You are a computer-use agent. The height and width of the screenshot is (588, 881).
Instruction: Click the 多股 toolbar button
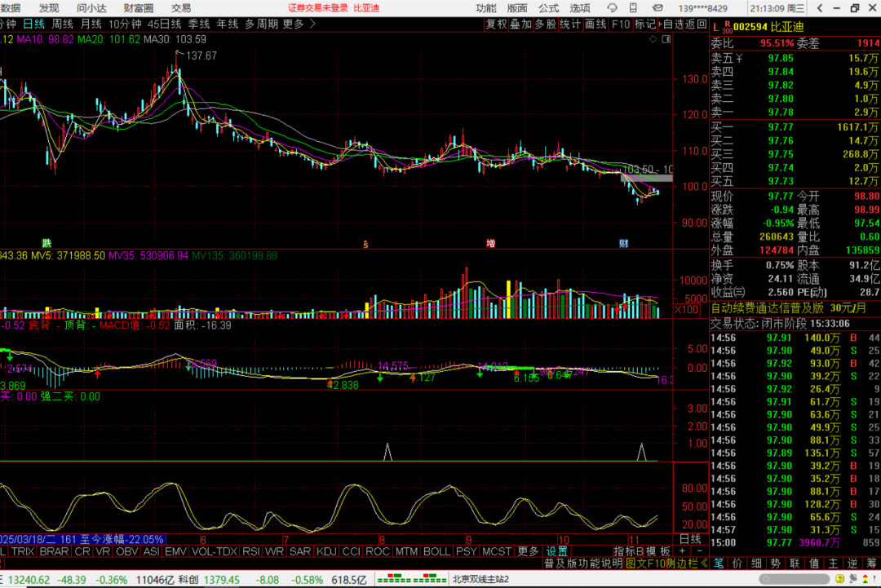[x=545, y=24]
